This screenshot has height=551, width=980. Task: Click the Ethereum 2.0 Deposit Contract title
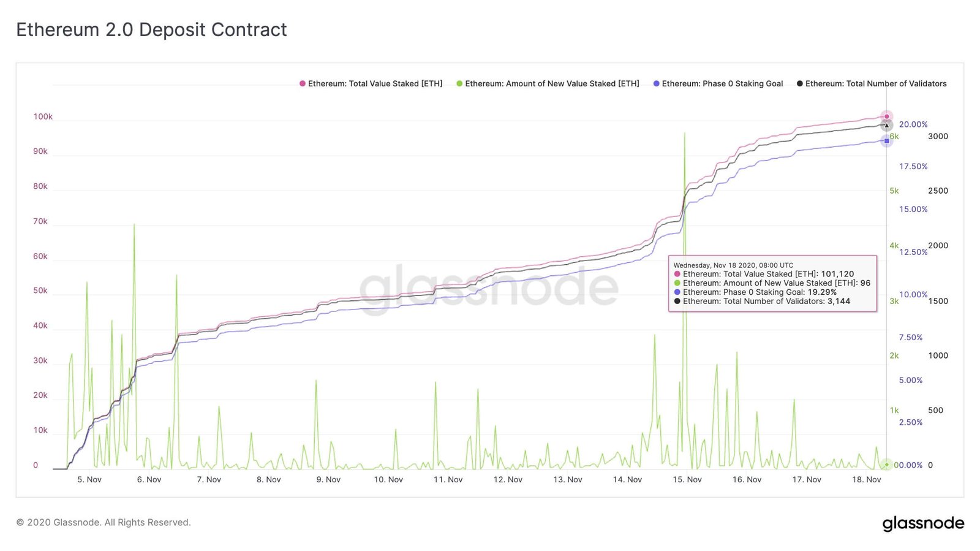coord(151,29)
